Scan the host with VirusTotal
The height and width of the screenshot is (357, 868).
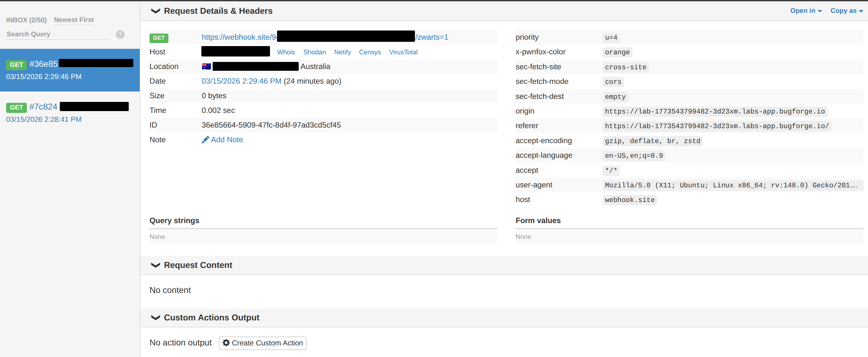[403, 52]
